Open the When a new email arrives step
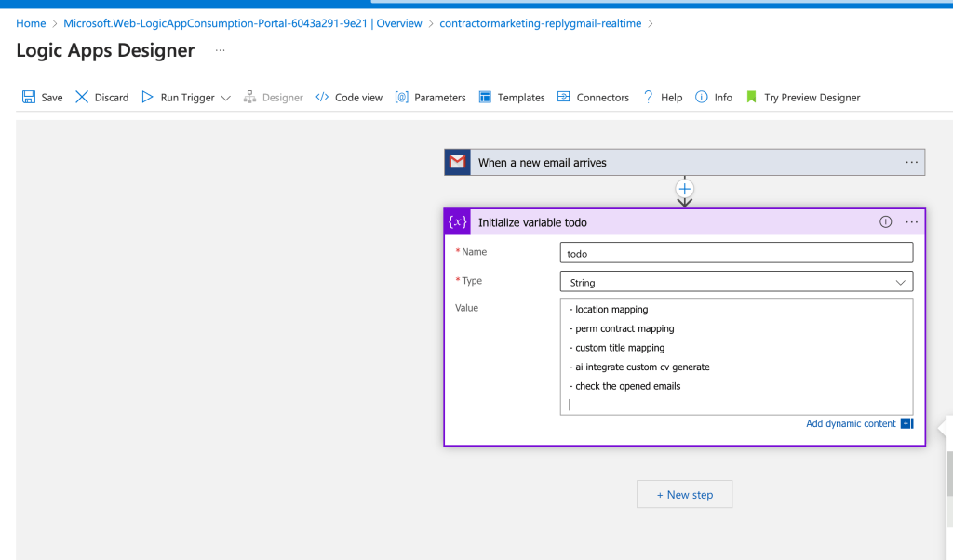 [684, 162]
